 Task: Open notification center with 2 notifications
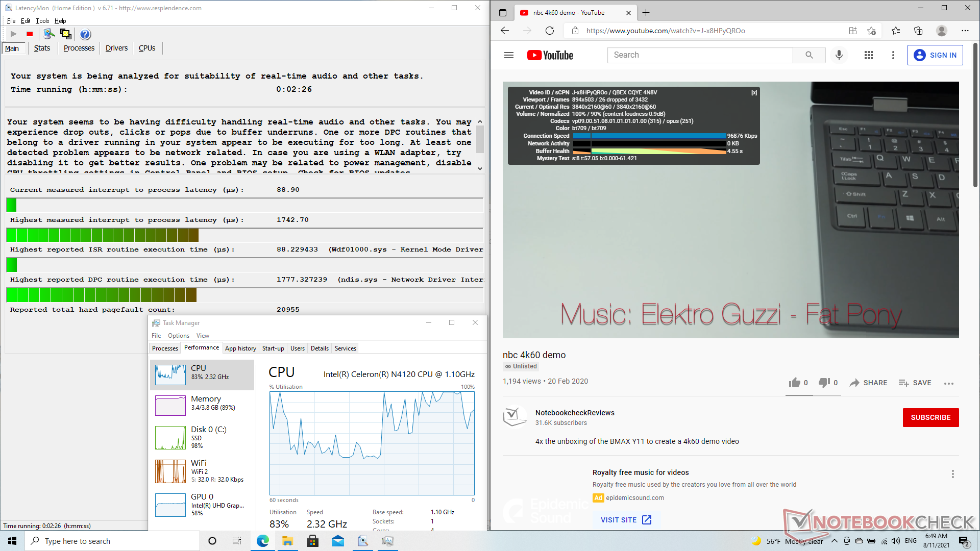click(964, 541)
